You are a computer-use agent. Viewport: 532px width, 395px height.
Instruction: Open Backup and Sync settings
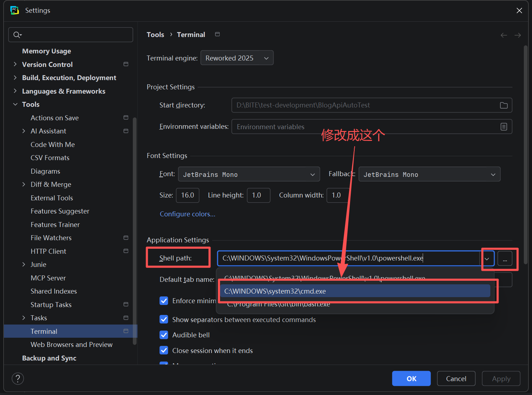[49, 358]
